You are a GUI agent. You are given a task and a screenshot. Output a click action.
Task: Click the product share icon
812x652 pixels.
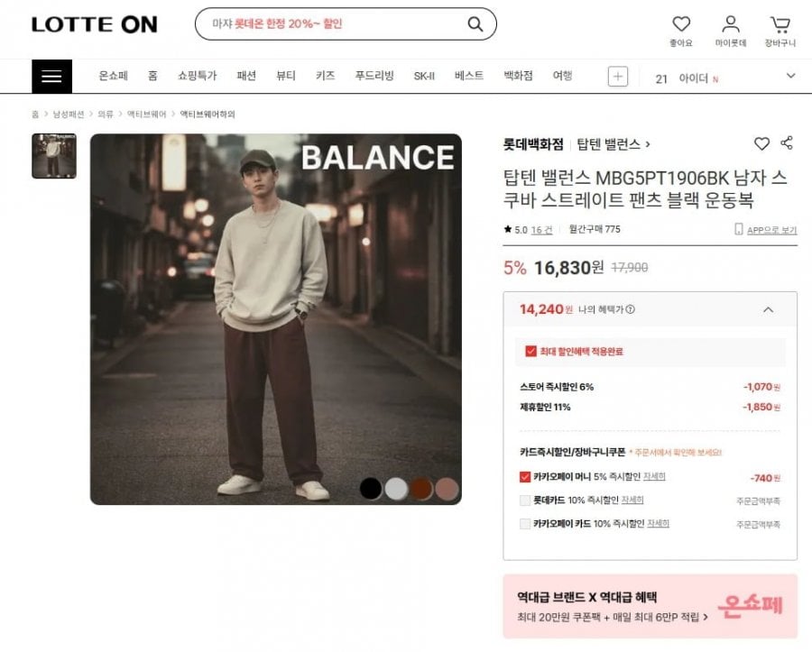tap(787, 143)
